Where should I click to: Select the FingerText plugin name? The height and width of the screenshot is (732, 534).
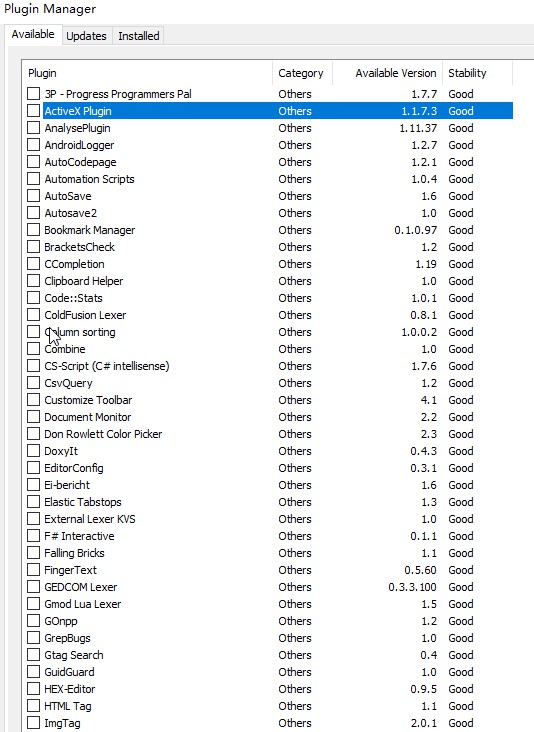tap(70, 570)
